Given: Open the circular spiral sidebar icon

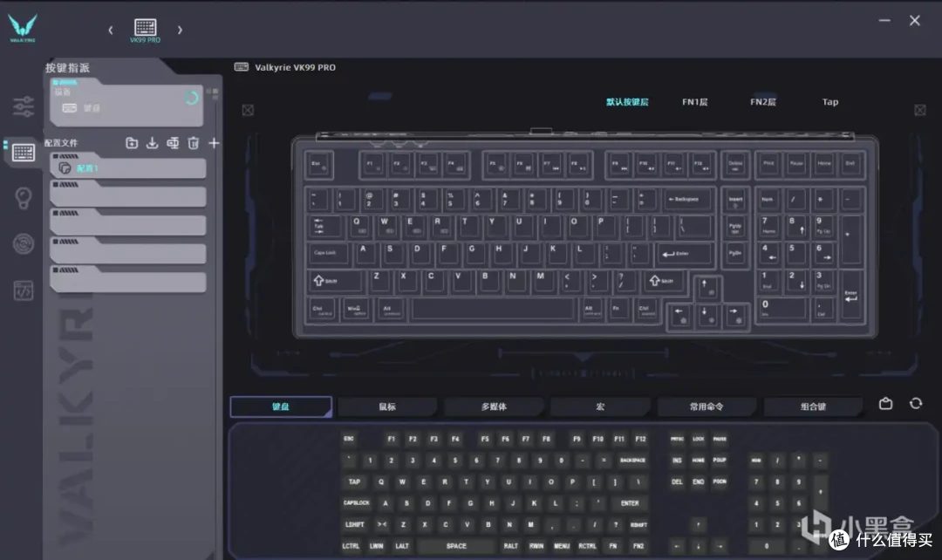Looking at the screenshot, I should click(24, 244).
